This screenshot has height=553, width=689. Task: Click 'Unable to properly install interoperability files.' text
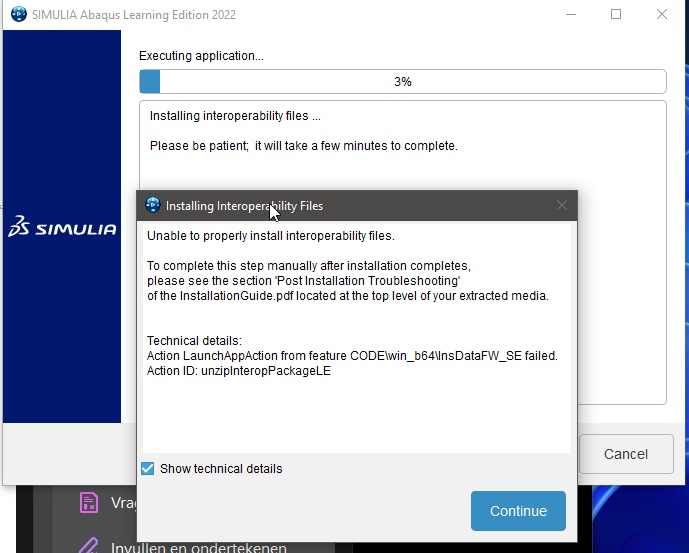coord(271,236)
